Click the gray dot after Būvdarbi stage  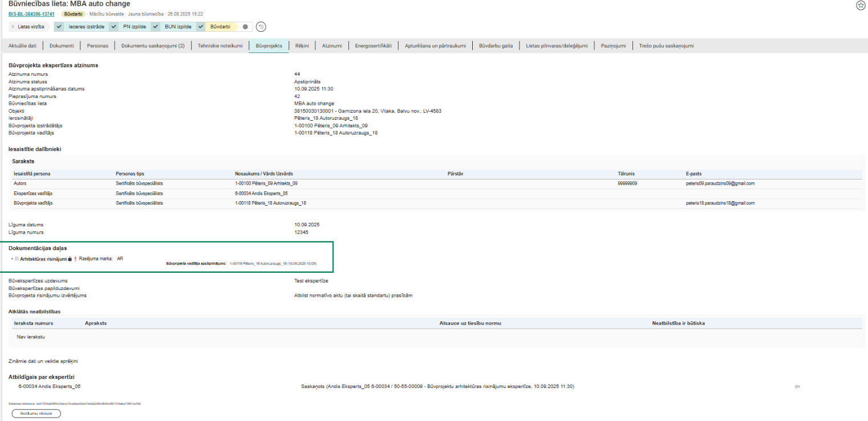click(x=245, y=27)
